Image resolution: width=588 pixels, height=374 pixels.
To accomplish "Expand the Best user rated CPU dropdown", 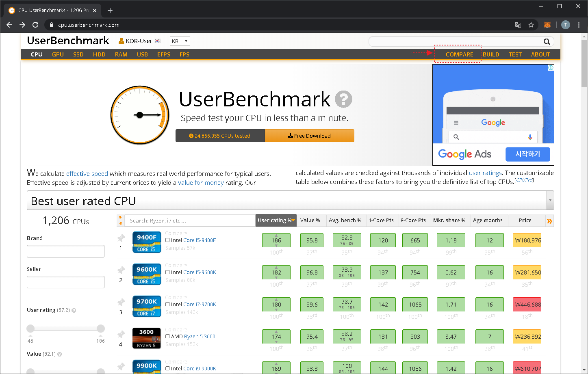I will [550, 200].
